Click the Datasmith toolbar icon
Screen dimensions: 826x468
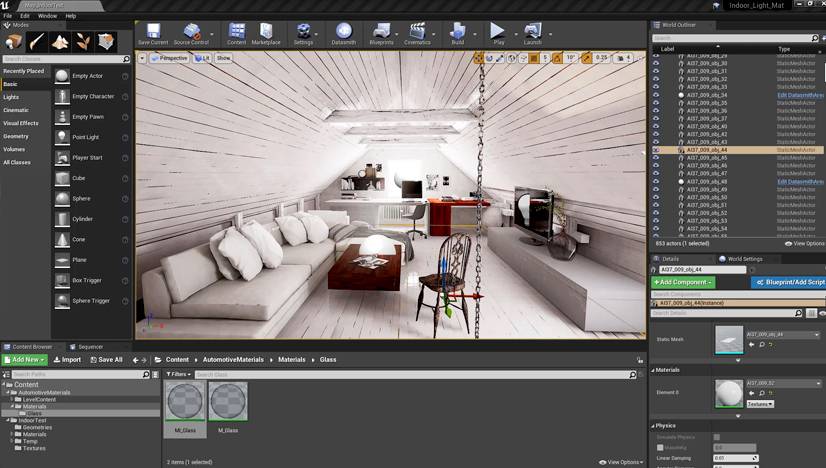point(343,31)
